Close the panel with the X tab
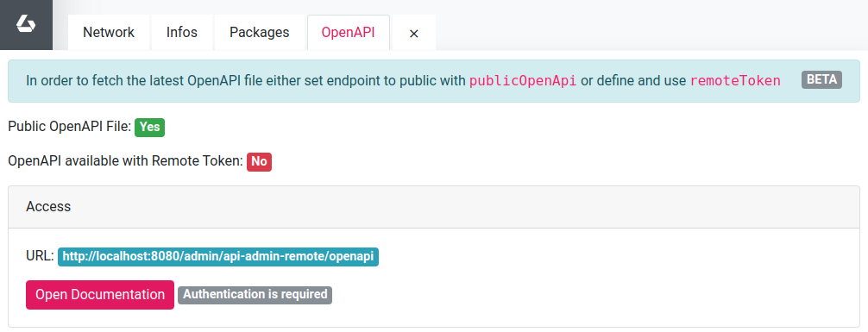The height and width of the screenshot is (332, 868). [x=413, y=33]
